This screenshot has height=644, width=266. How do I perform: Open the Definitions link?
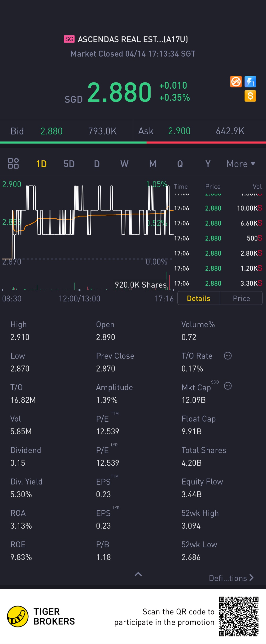click(231, 578)
